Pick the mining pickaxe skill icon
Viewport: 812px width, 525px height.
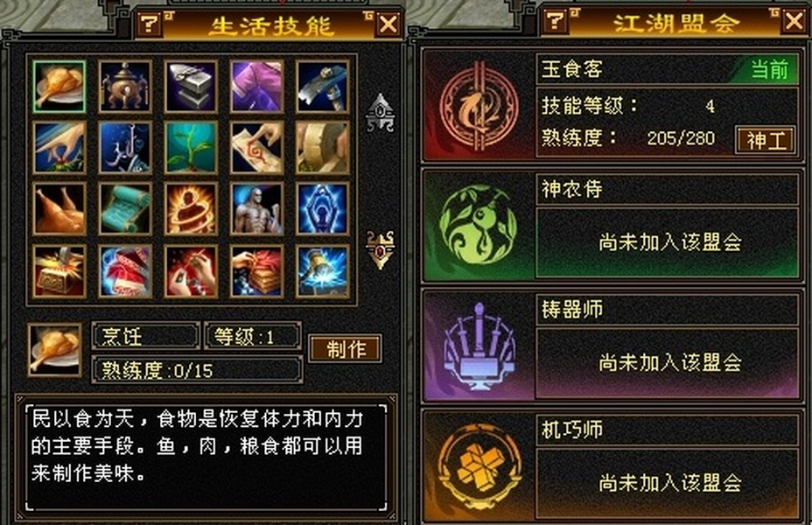[x=323, y=87]
